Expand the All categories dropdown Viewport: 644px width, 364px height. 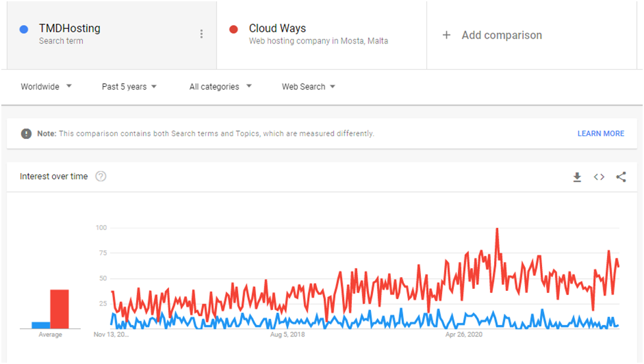pos(220,87)
